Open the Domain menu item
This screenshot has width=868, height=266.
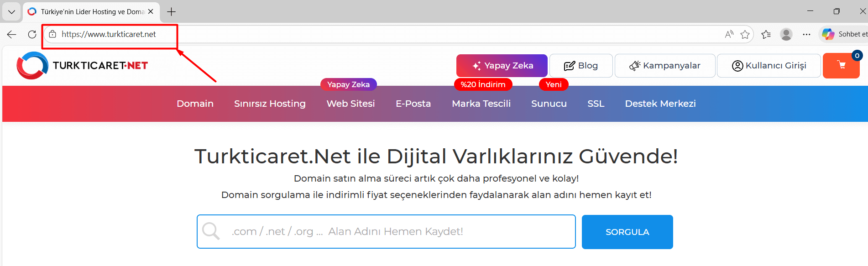point(195,104)
